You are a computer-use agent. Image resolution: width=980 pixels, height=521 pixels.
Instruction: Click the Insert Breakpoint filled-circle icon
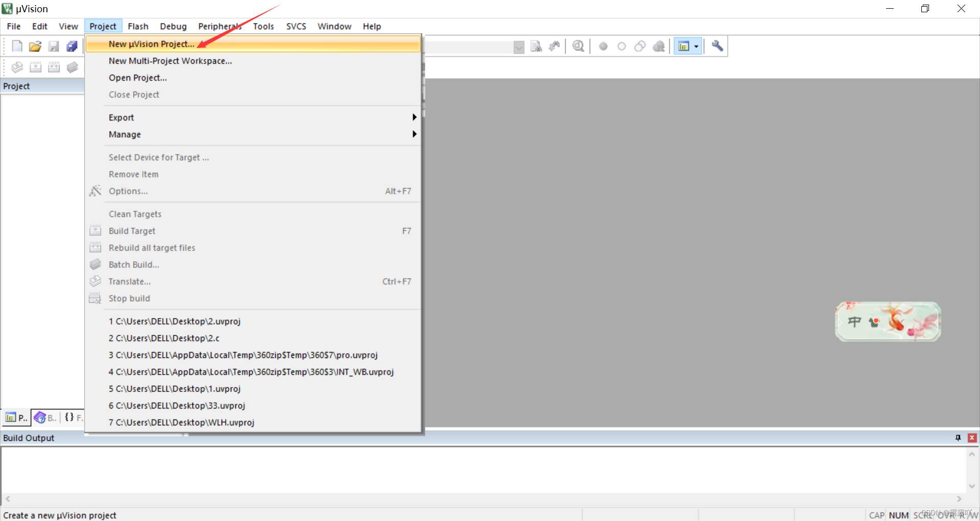click(x=603, y=46)
